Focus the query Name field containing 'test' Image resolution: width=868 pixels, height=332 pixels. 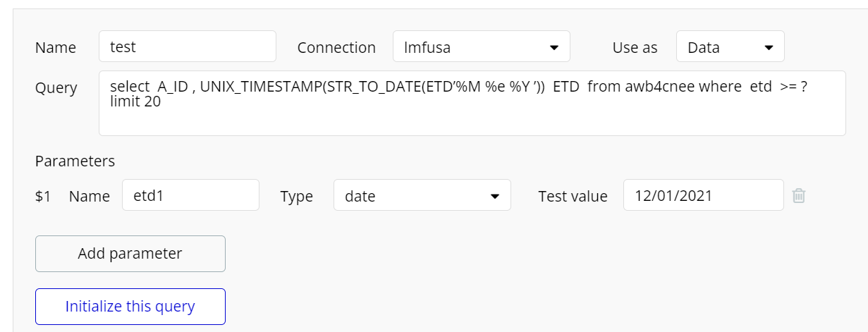[x=187, y=47]
